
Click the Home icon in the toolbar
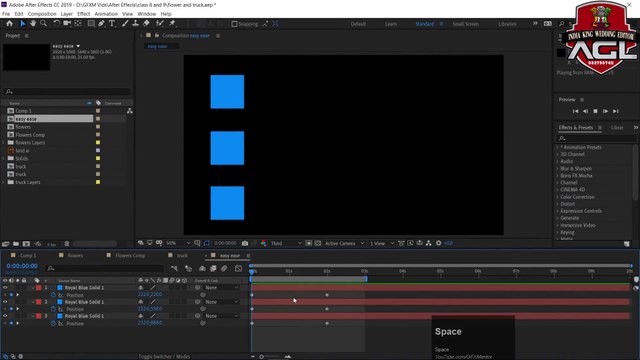click(x=9, y=24)
